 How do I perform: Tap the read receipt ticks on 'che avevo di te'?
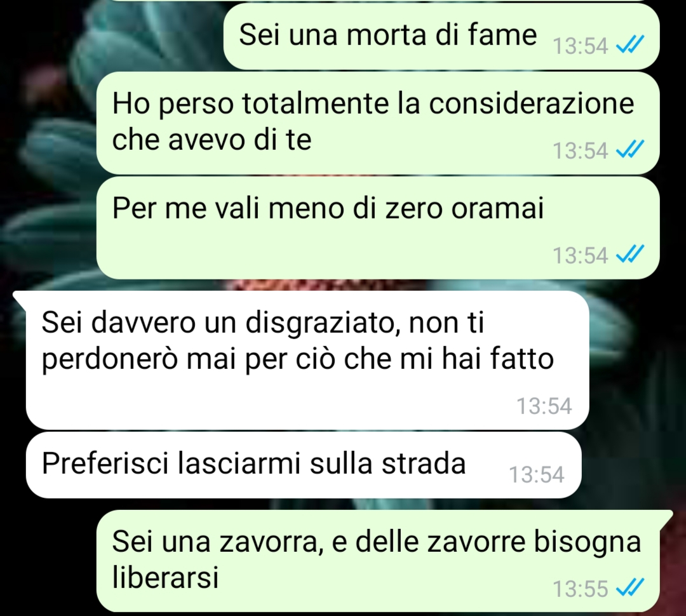pyautogui.click(x=629, y=150)
